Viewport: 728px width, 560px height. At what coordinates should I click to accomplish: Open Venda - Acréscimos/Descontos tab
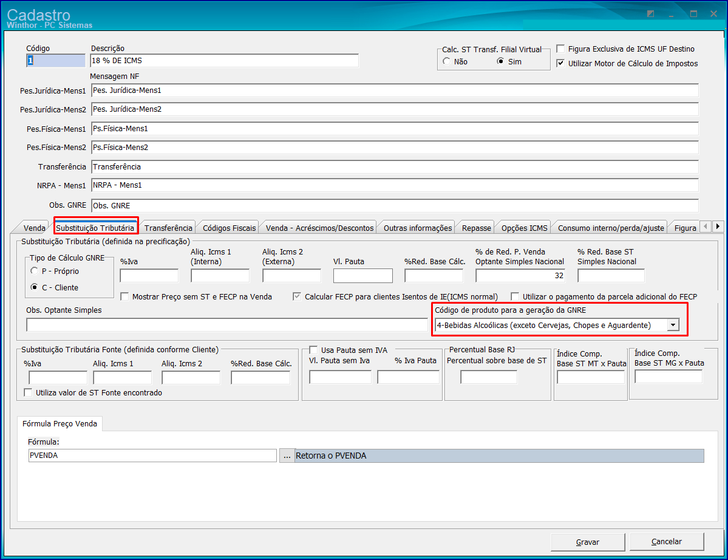[319, 228]
